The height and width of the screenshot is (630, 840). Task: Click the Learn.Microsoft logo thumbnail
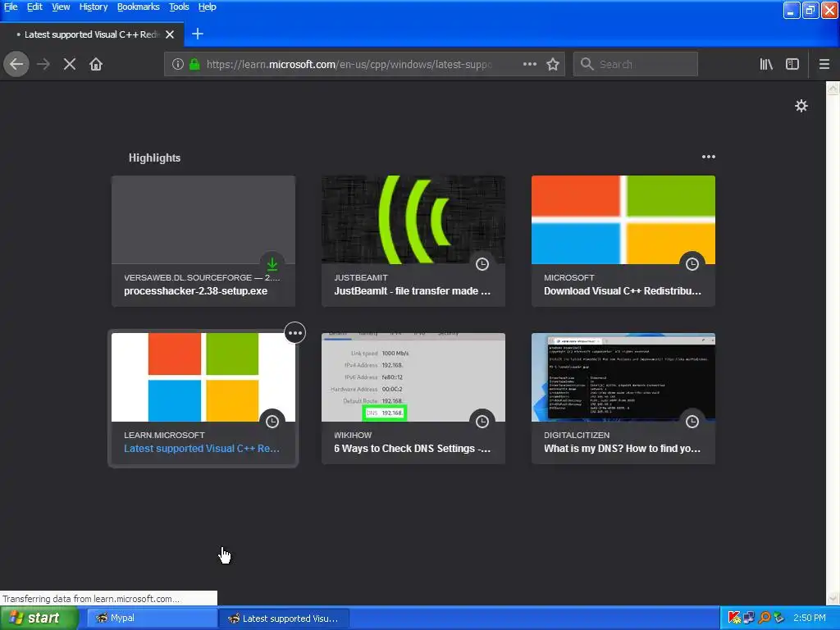[x=203, y=377]
